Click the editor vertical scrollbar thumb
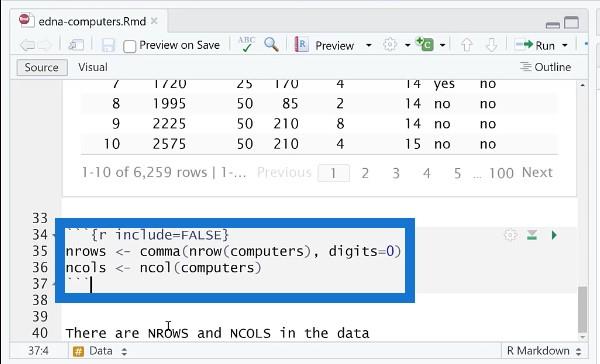The image size is (600, 364). coord(582,309)
